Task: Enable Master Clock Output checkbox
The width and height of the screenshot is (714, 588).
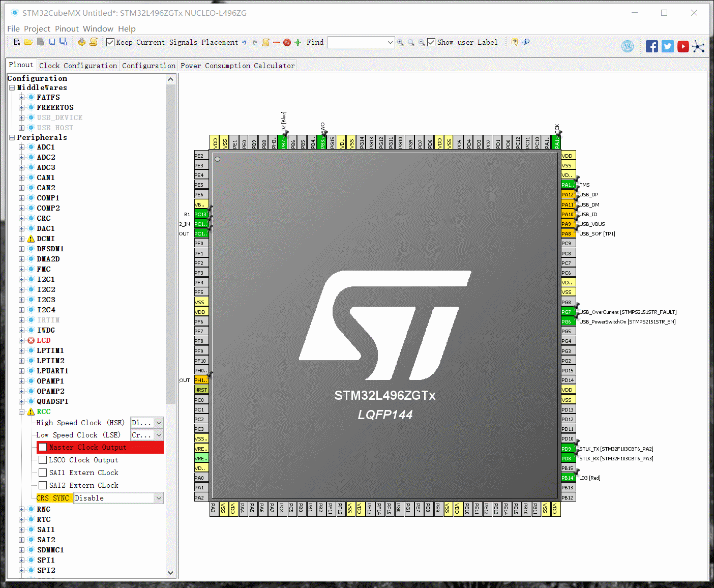Action: (x=43, y=447)
